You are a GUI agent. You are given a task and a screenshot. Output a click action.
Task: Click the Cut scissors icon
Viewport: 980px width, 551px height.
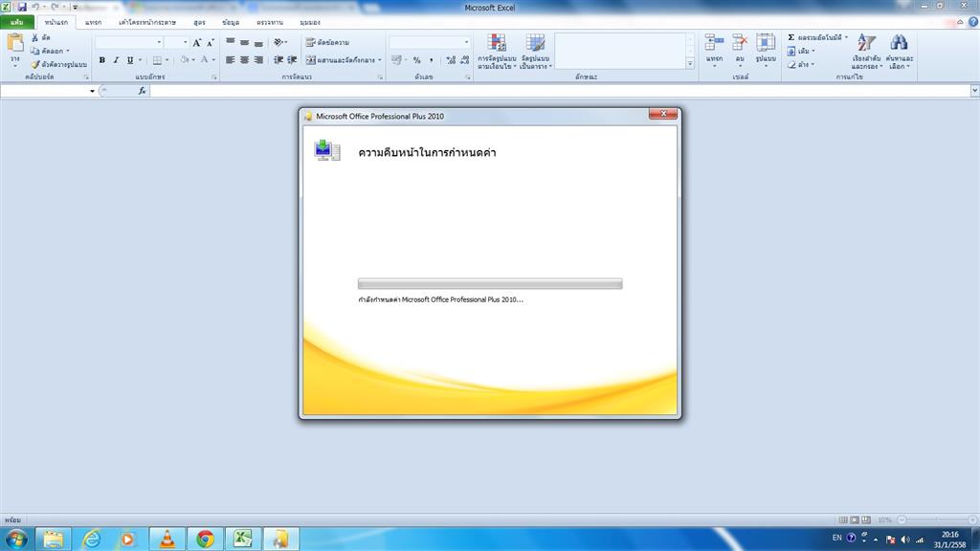pyautogui.click(x=35, y=37)
